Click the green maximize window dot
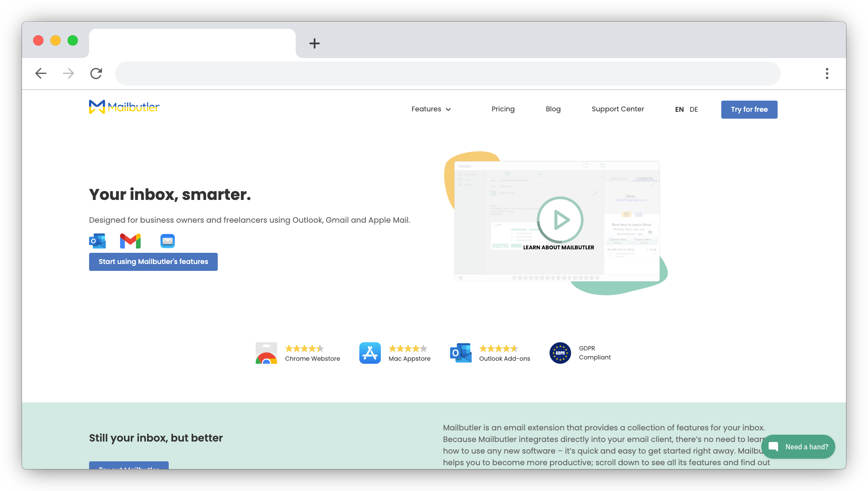This screenshot has width=868, height=491. (x=73, y=40)
